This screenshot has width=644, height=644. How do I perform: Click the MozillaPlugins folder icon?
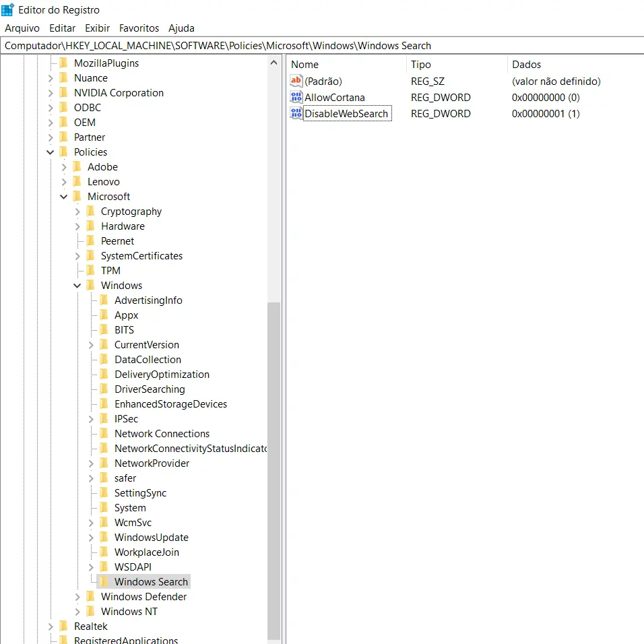point(64,63)
